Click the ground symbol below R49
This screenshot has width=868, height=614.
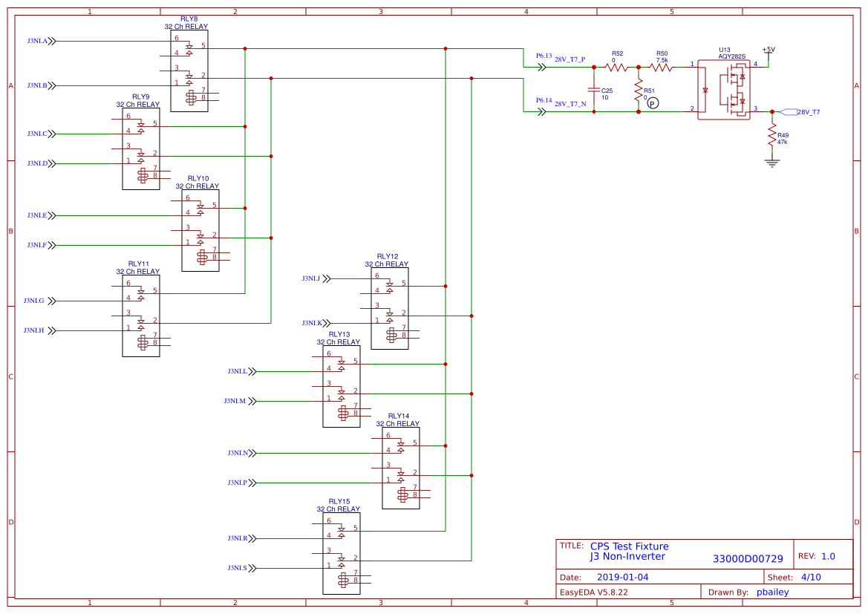pyautogui.click(x=772, y=160)
